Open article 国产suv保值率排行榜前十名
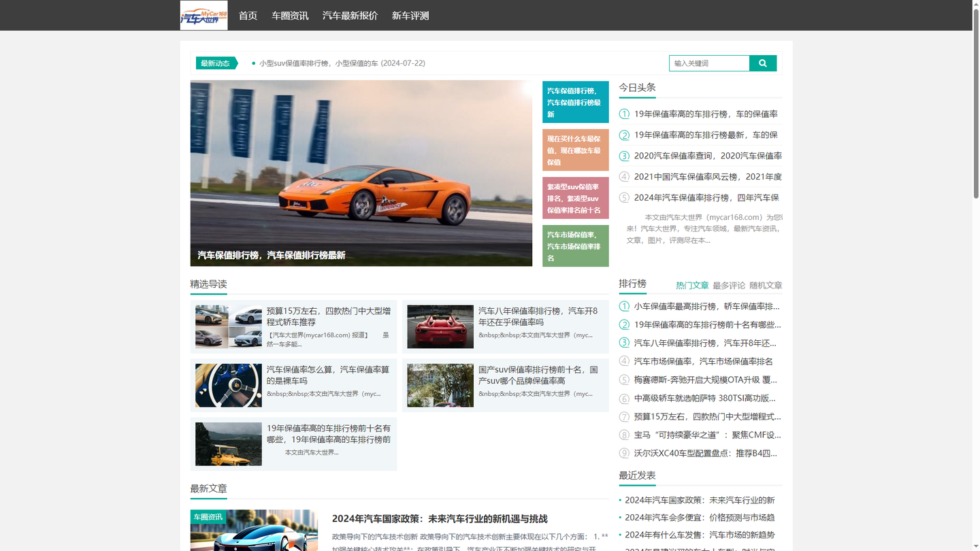 538,375
